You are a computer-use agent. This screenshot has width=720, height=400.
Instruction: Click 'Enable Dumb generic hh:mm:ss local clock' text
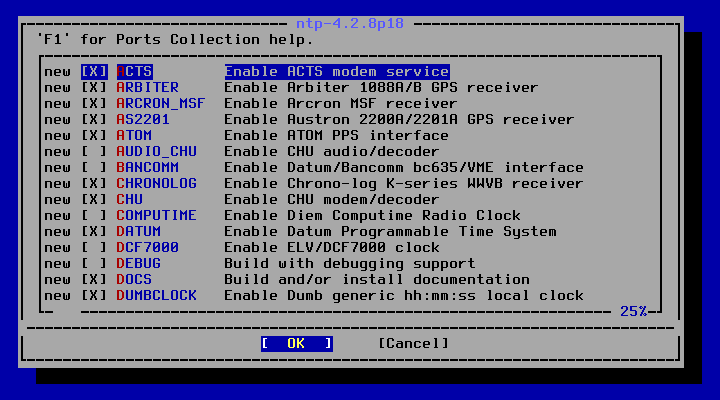point(404,296)
